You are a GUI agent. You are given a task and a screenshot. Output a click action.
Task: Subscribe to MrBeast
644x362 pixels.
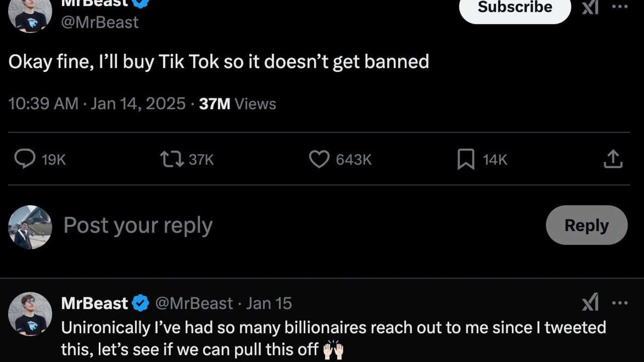515,8
